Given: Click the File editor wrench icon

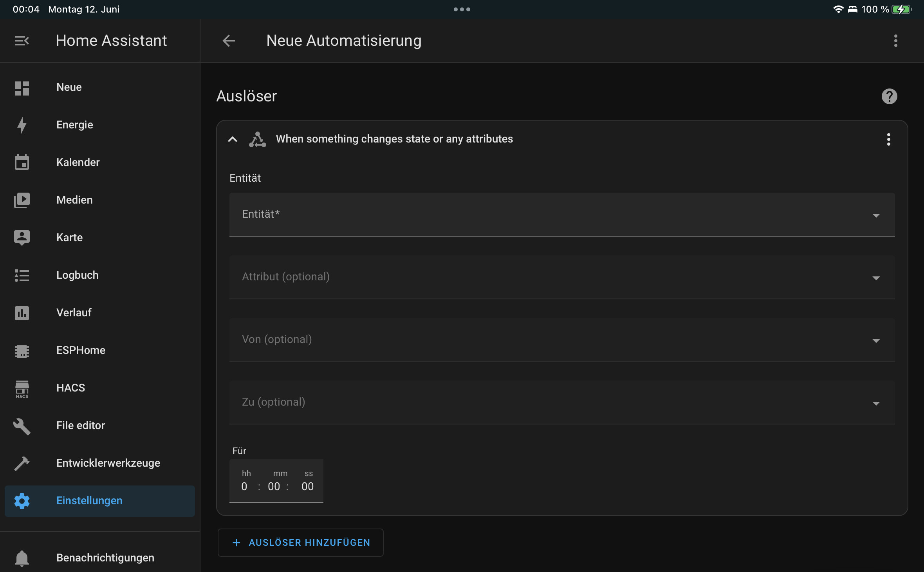Looking at the screenshot, I should (x=22, y=426).
